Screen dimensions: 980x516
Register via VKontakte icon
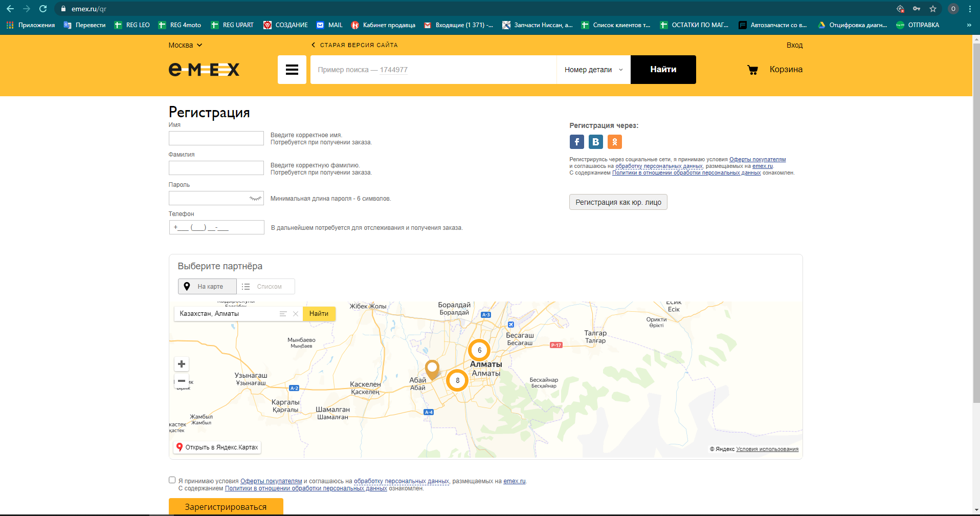(x=595, y=142)
